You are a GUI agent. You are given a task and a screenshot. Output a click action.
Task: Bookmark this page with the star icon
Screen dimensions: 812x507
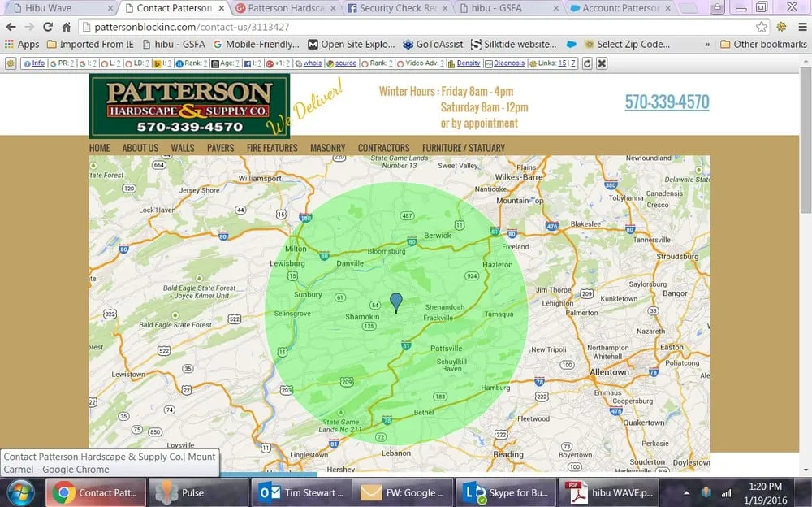click(x=761, y=27)
